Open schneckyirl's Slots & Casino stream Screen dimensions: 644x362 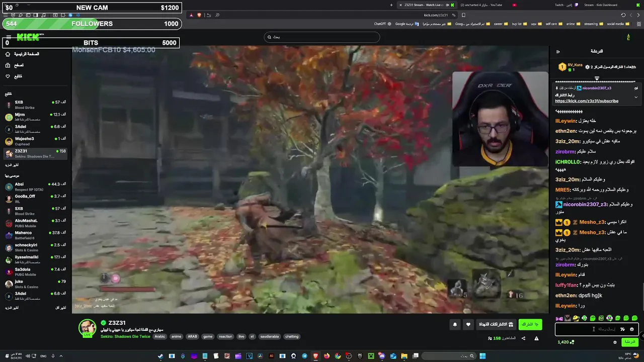[35, 247]
